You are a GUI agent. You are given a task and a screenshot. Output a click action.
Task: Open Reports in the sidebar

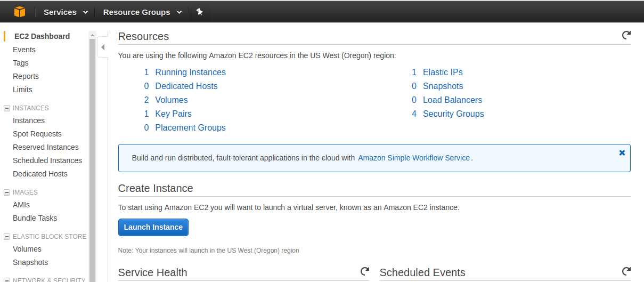coord(26,76)
